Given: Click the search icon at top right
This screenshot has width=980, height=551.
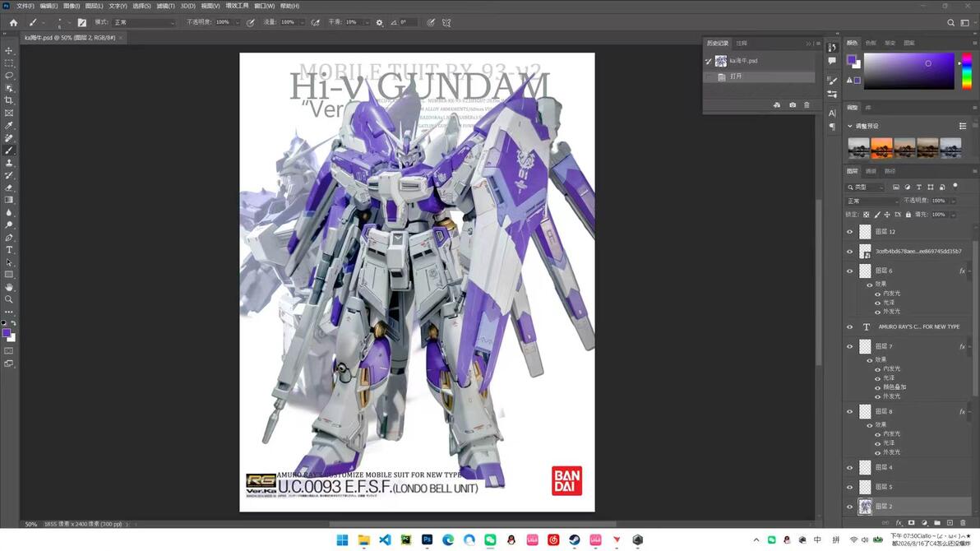Looking at the screenshot, I should 950,22.
